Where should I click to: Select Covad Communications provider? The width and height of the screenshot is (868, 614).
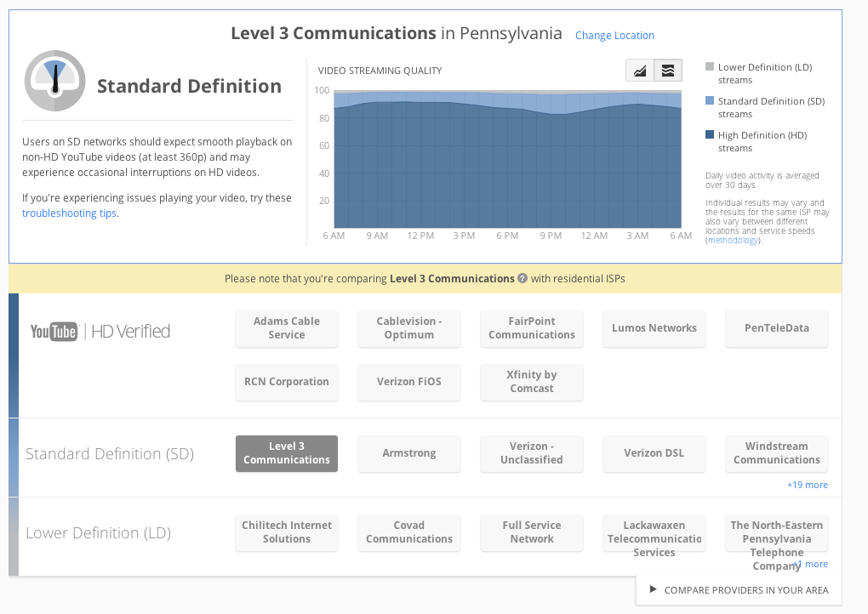(409, 532)
